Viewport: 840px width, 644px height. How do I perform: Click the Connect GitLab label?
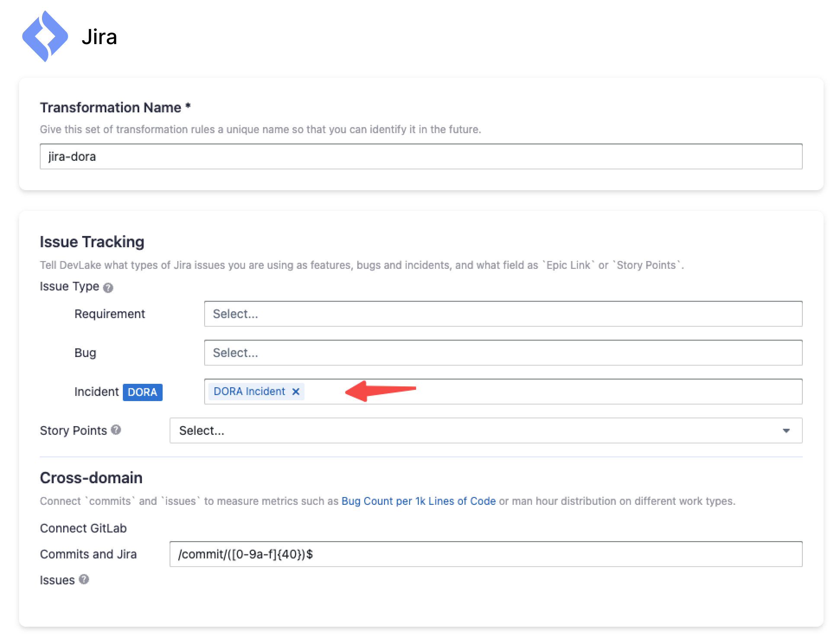83,528
